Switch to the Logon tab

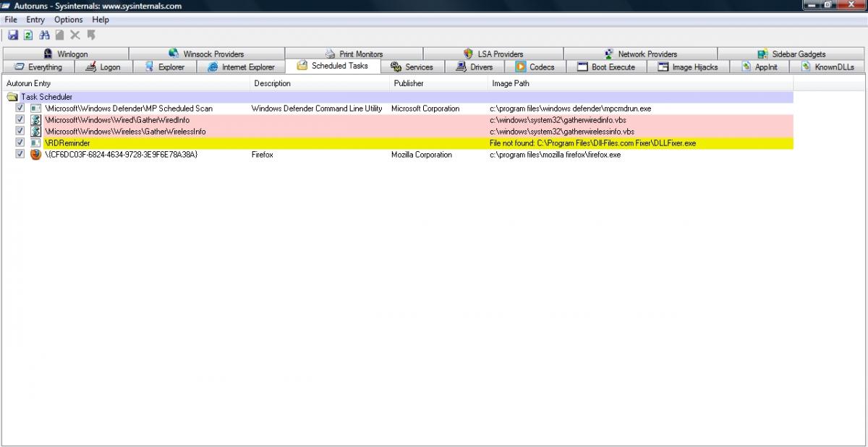103,67
